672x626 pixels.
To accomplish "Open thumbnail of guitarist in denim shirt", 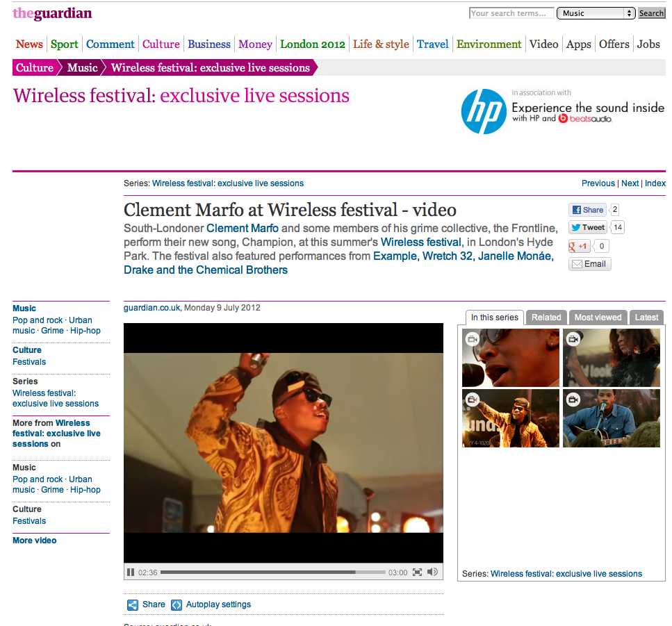I will tap(612, 418).
